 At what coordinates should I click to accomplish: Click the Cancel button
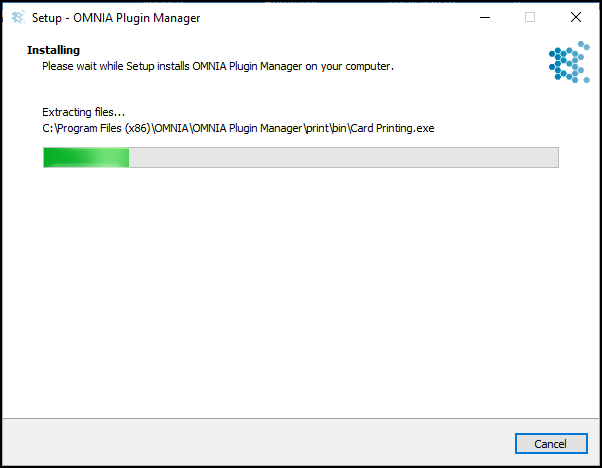pyautogui.click(x=551, y=444)
